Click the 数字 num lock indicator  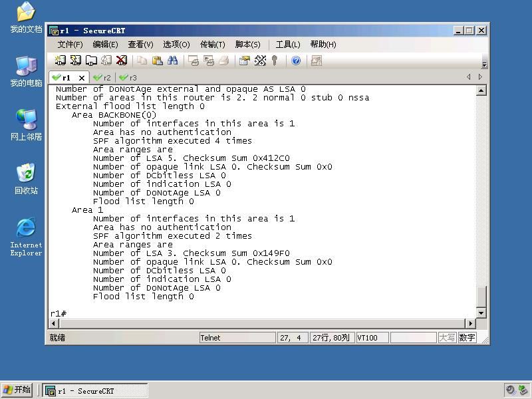tap(467, 338)
